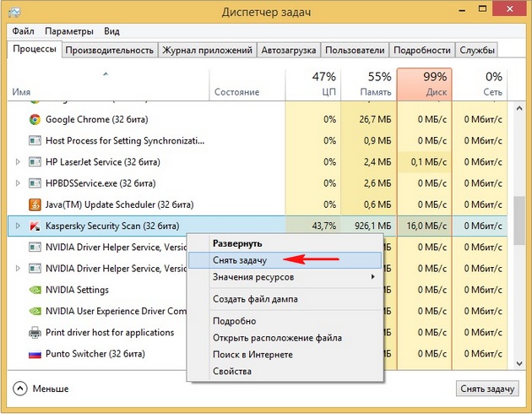The height and width of the screenshot is (414, 532).
Task: Switch to the Подробности tab
Action: pyautogui.click(x=422, y=50)
